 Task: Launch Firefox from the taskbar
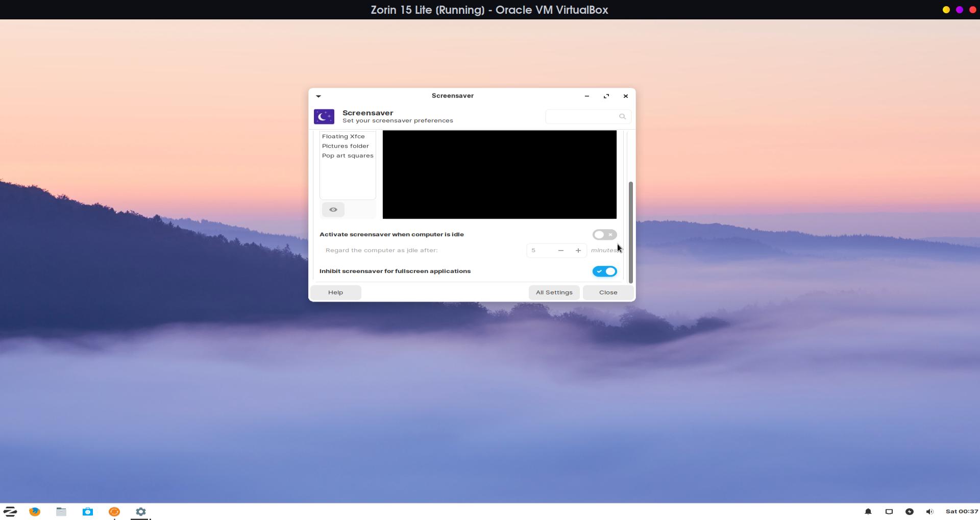(x=35, y=511)
